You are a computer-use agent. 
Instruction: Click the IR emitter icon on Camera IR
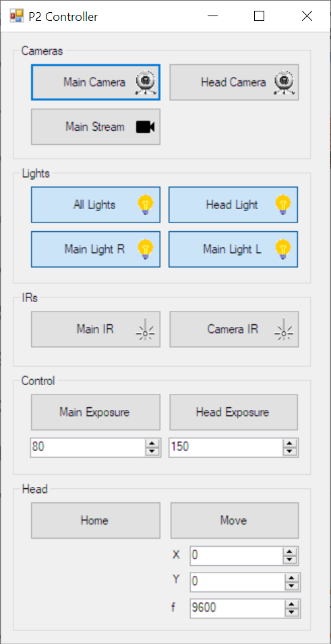coord(283,330)
